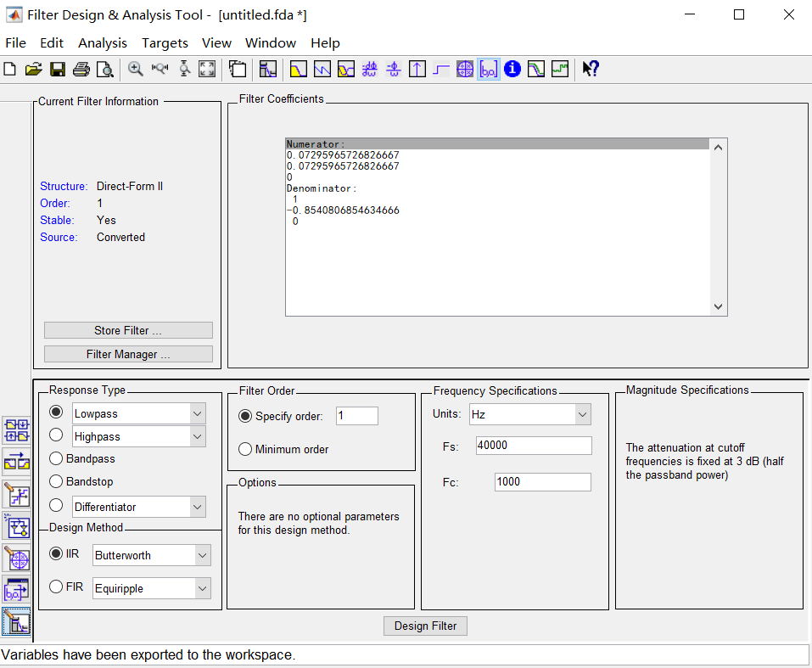Open Import Filter sidebar panel
Screen dimensions: 812x668
[17, 590]
